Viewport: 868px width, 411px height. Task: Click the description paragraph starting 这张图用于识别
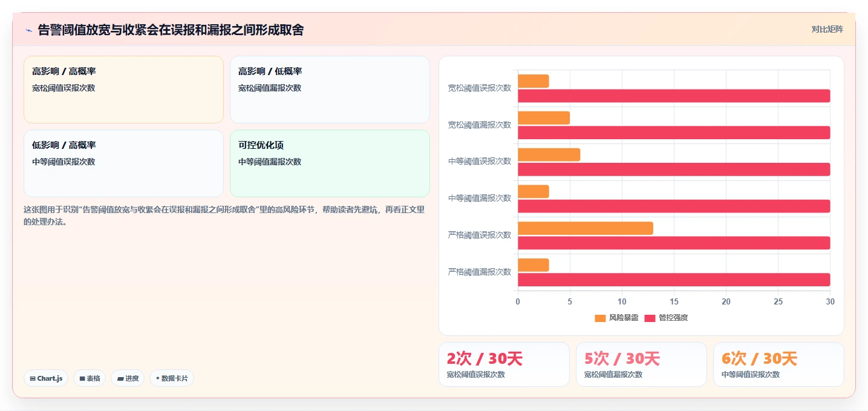pyautogui.click(x=224, y=215)
